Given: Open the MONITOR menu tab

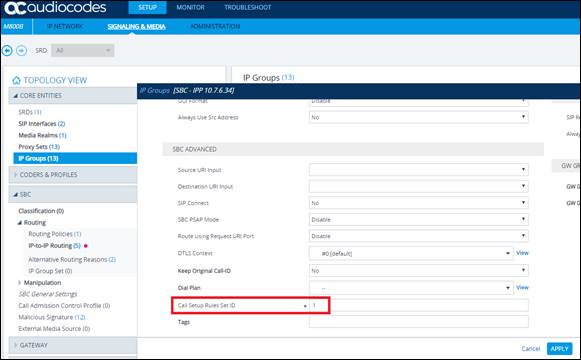Looking at the screenshot, I should tap(190, 7).
